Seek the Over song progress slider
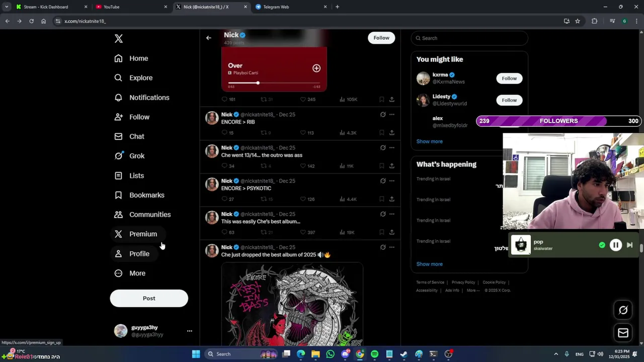Screen dimensions: 644x362 click(x=274, y=83)
